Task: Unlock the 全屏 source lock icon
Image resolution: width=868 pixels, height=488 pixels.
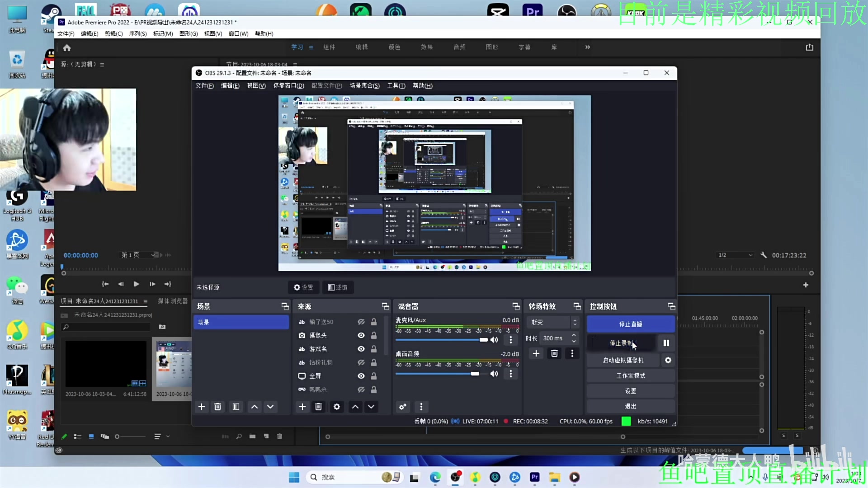Action: point(374,376)
